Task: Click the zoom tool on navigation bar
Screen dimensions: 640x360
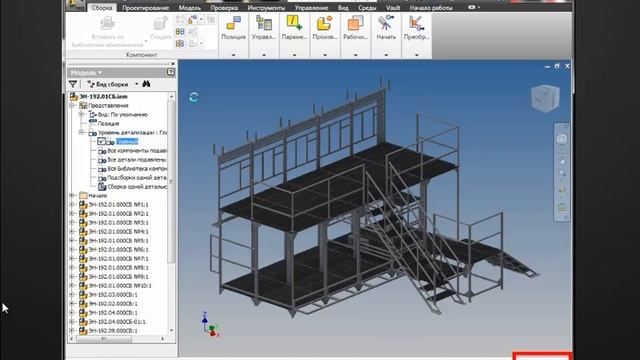Action: pyautogui.click(x=562, y=174)
